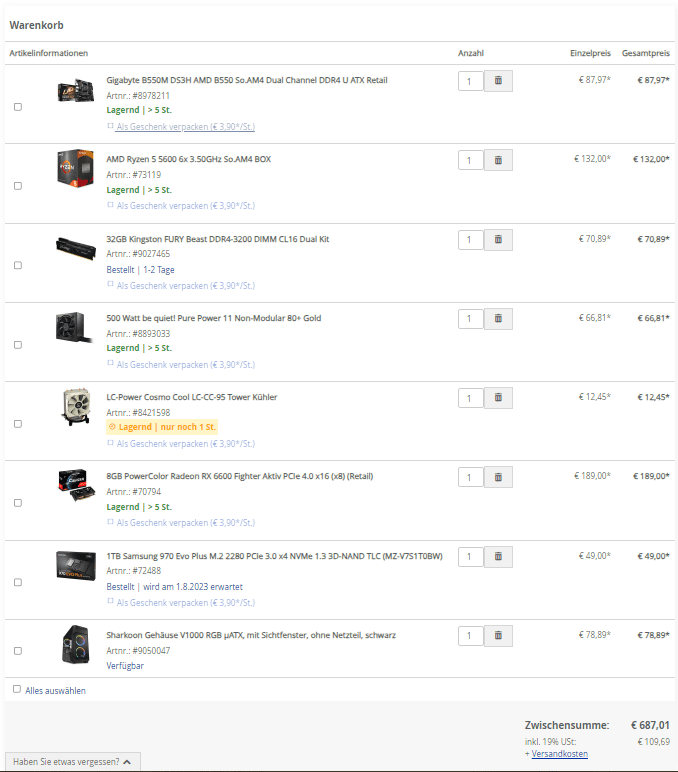Edit quantity field for Gigabyte B550M

[470, 81]
